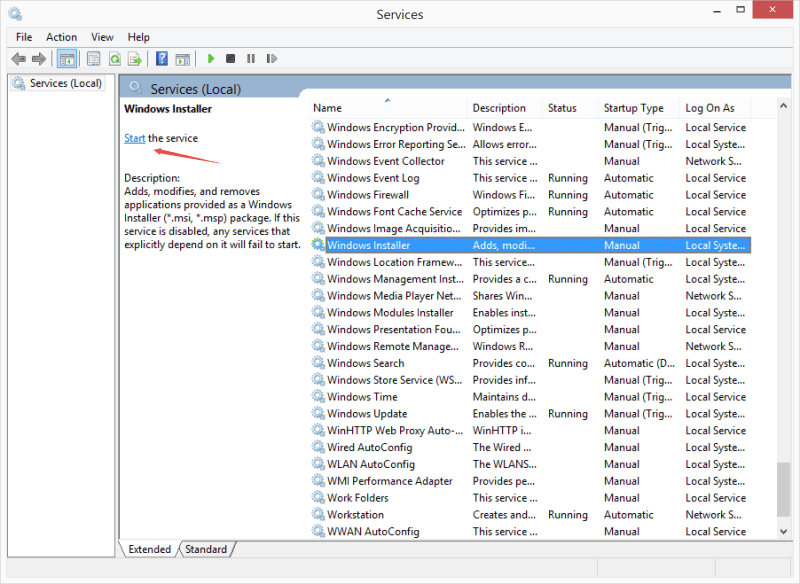Screen dimensions: 800x584
Task: Open Properties toolbar icon
Action: coord(93,59)
